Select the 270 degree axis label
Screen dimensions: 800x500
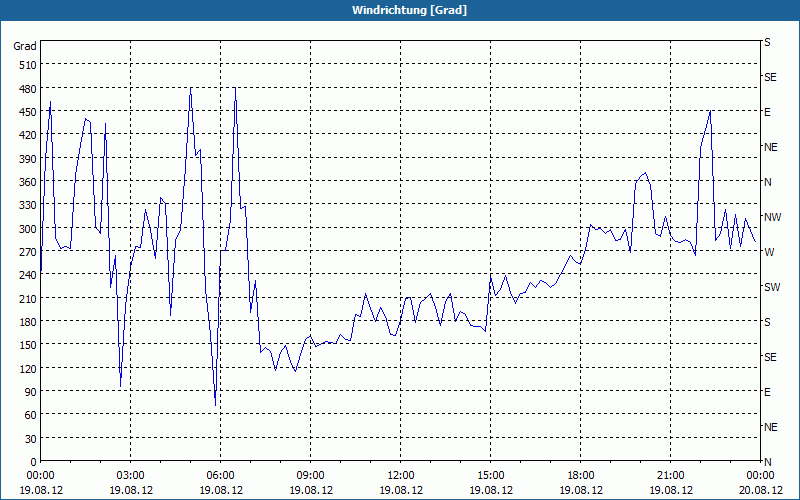point(28,252)
